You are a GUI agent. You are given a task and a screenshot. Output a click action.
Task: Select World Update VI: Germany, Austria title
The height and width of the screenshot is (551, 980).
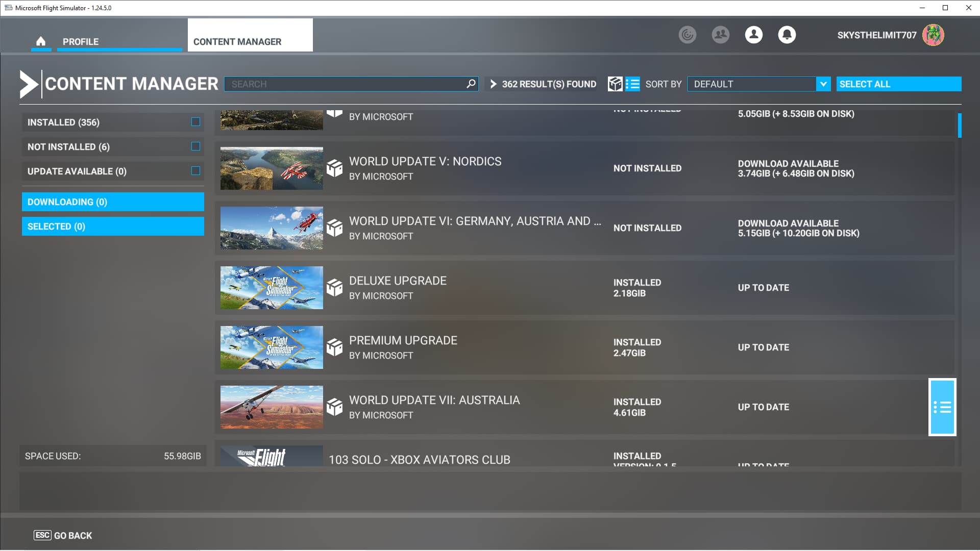[x=475, y=221]
